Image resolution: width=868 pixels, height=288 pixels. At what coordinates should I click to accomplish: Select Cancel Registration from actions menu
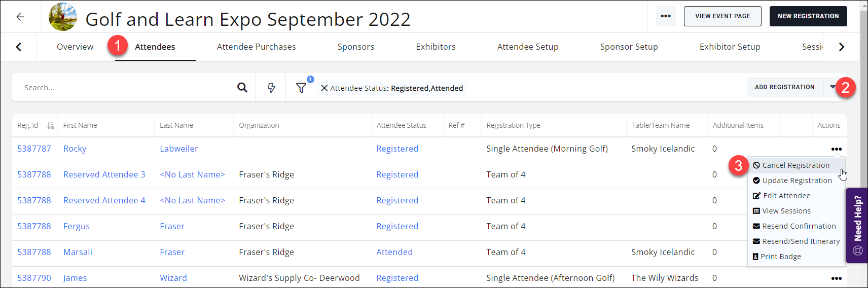pyautogui.click(x=795, y=165)
